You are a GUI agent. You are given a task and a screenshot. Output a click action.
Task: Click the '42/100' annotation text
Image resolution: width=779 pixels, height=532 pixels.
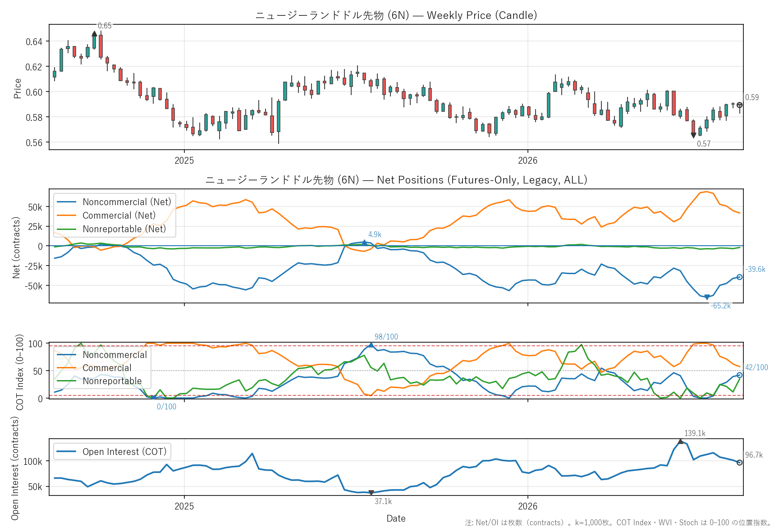[756, 367]
